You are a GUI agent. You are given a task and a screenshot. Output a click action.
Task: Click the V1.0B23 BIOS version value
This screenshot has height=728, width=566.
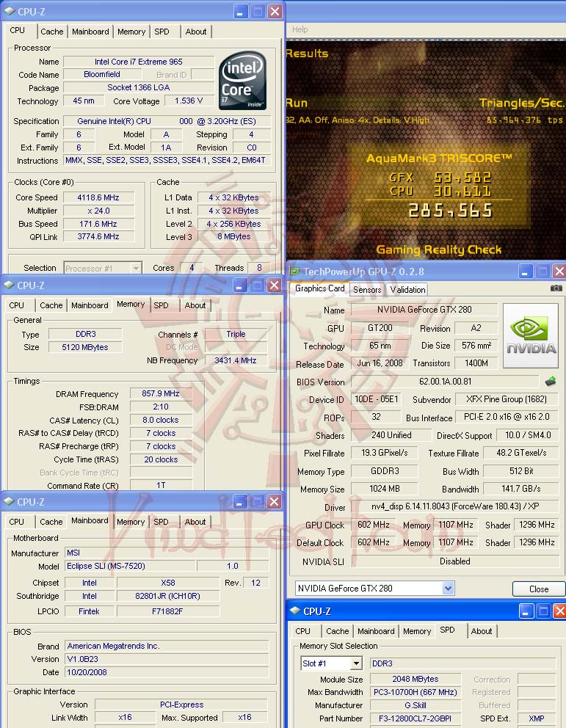pyautogui.click(x=167, y=659)
